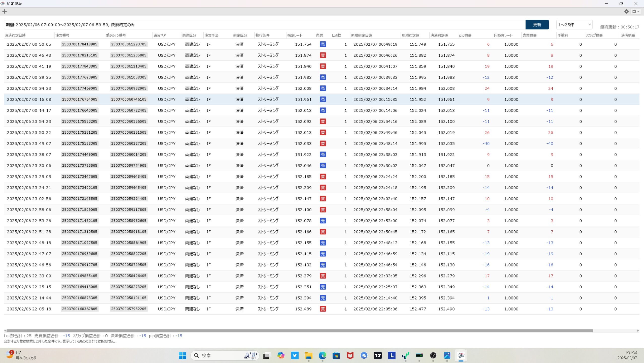Open Microsoft Edge from the taskbar
644x363 pixels.
[322, 355]
